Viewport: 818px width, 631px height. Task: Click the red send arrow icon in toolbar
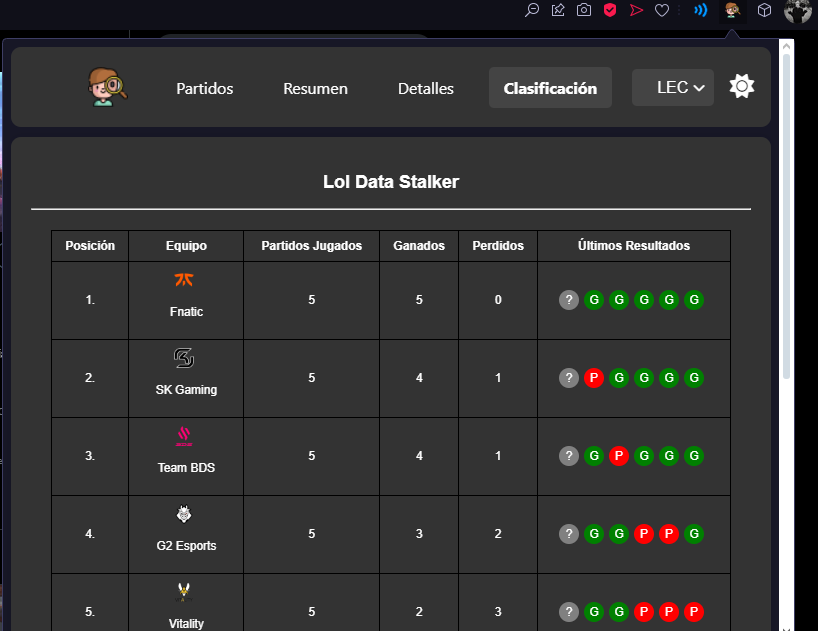click(x=636, y=10)
